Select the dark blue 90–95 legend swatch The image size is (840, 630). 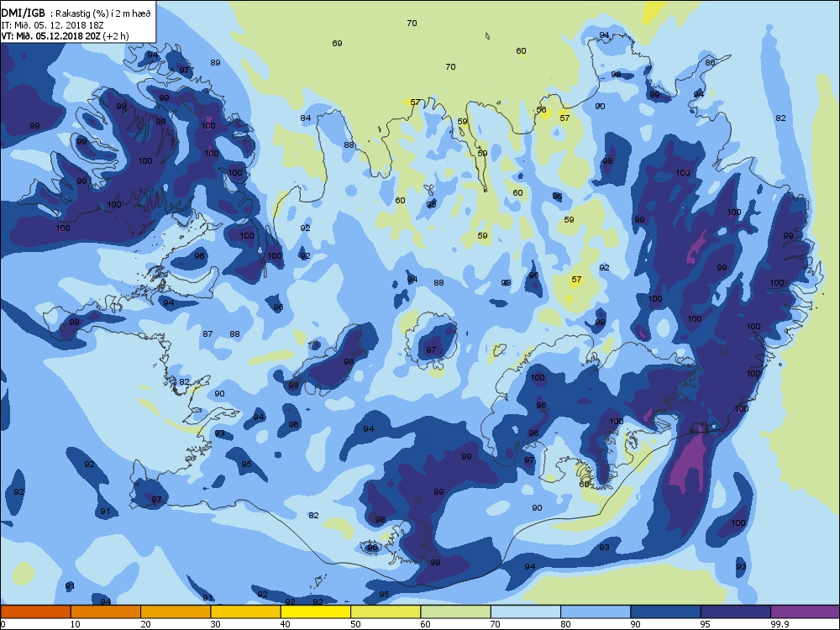pos(666,612)
